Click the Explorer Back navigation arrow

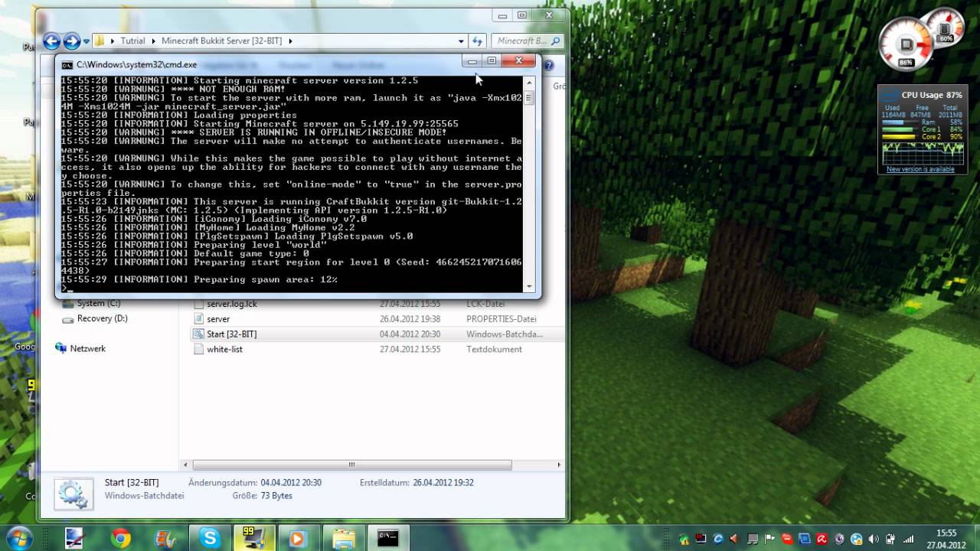point(52,41)
